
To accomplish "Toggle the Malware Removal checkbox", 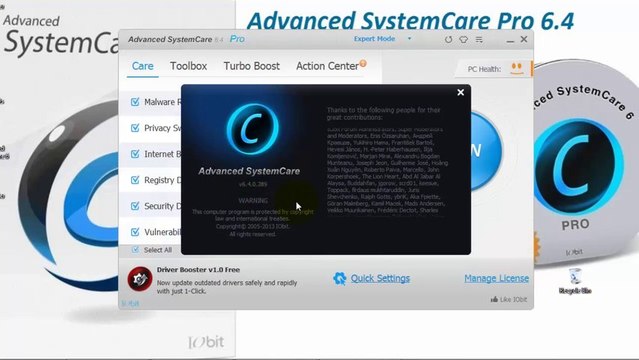I will (x=135, y=102).
